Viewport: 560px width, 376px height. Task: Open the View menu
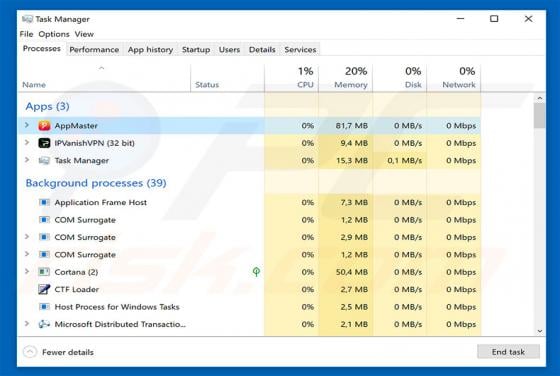click(84, 34)
